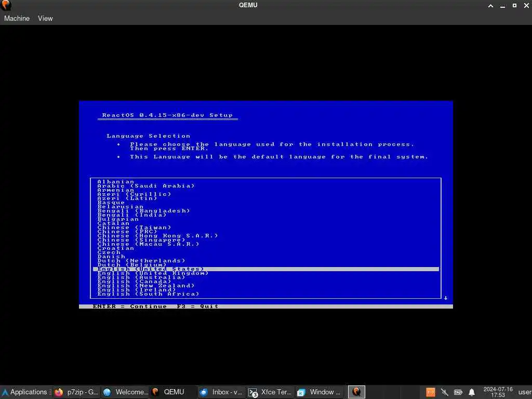Open the disconnected network tray icon
Image resolution: width=532 pixels, height=399 pixels.
point(444,392)
